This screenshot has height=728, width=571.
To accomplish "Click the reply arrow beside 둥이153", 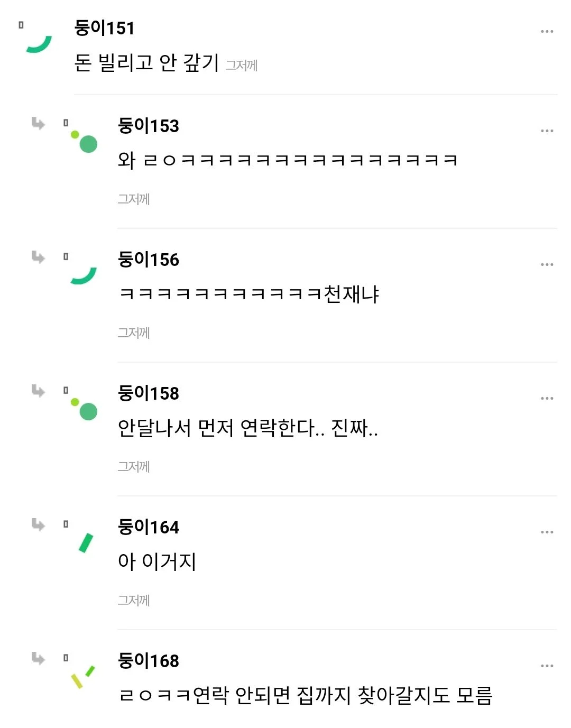I will point(38,124).
